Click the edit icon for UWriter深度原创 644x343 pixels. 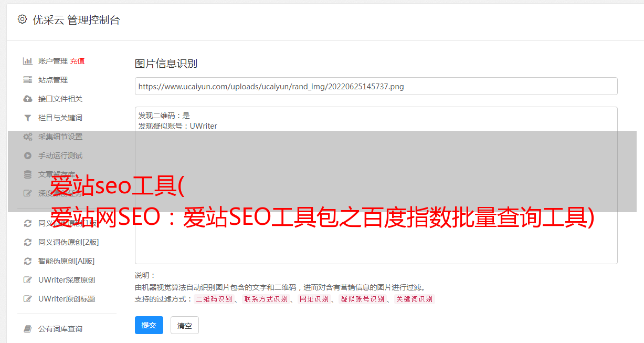[x=28, y=280]
